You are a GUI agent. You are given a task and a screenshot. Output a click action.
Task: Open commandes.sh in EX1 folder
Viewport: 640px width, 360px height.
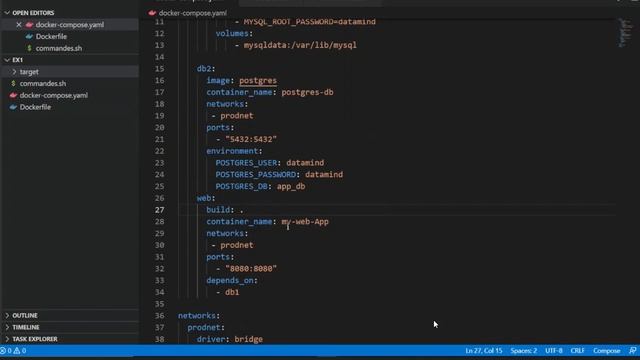[x=43, y=84]
